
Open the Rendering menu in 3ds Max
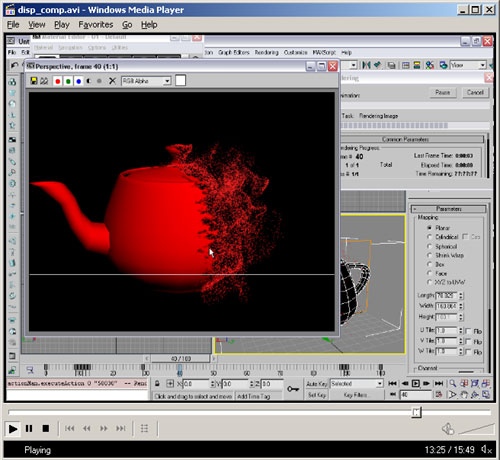coord(266,53)
